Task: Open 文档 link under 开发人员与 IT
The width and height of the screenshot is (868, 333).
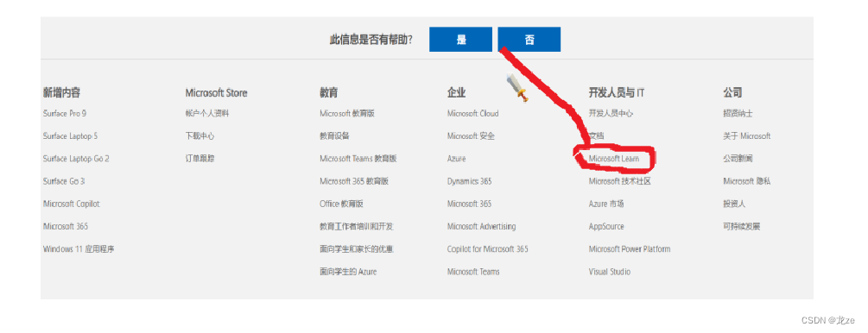Action: pyautogui.click(x=597, y=136)
